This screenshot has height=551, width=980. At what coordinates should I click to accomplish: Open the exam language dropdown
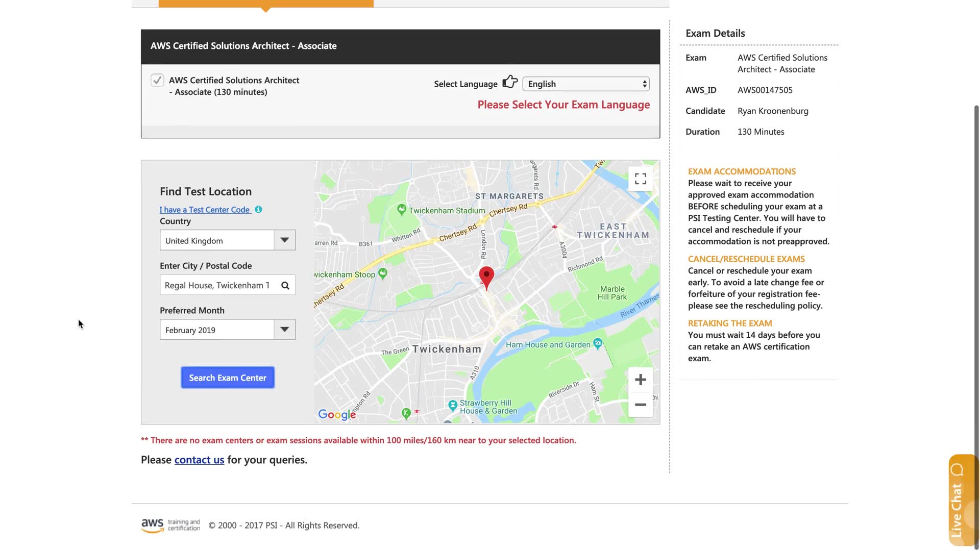(586, 84)
